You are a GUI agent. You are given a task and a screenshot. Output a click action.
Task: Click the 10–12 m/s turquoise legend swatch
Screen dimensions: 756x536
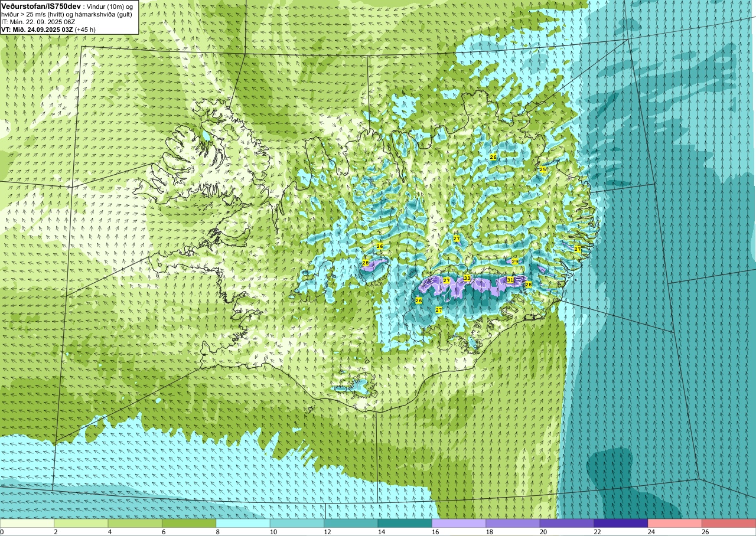click(x=297, y=524)
